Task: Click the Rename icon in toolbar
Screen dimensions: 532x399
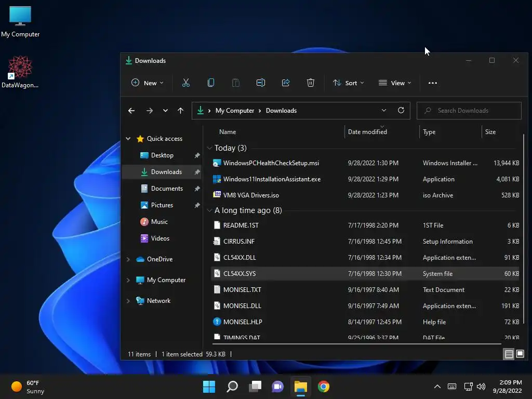Action: 261,83
